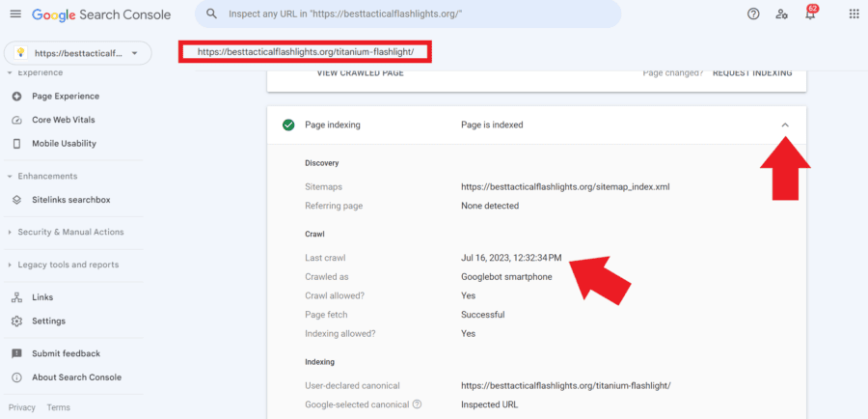Click the User-declared canonical URL value
Image resolution: width=868 pixels, height=419 pixels.
[x=566, y=386]
